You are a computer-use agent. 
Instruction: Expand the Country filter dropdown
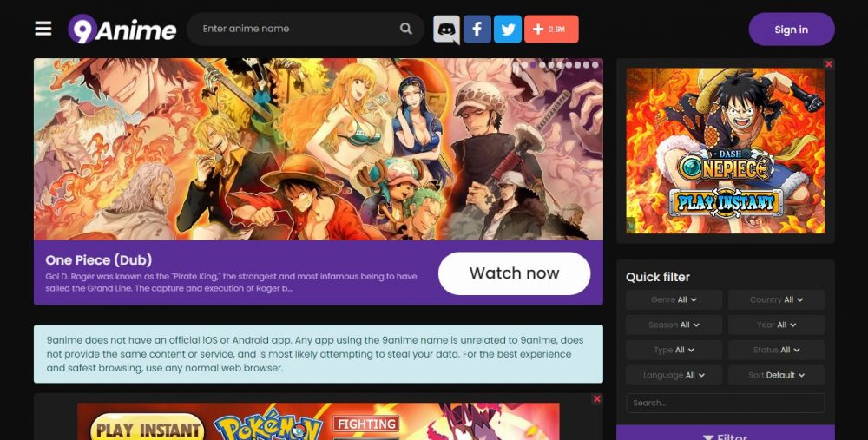click(776, 299)
